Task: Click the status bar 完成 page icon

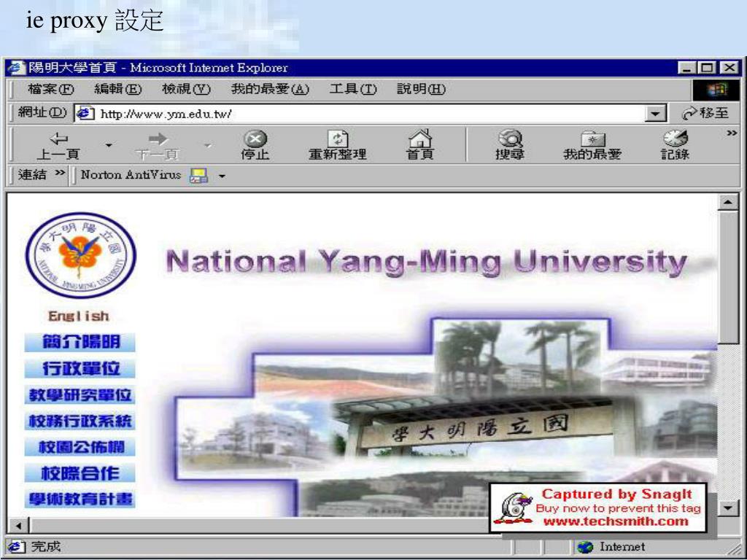Action: coord(16,547)
